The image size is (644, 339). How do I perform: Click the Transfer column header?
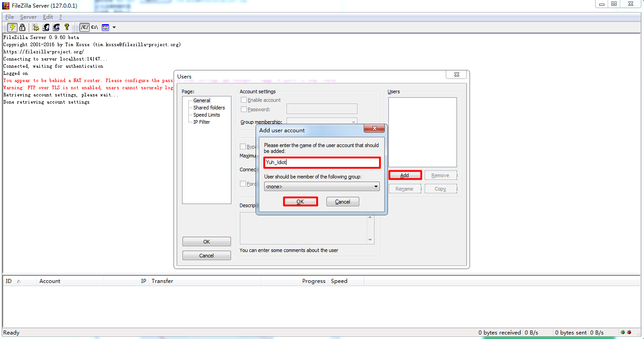click(x=205, y=281)
